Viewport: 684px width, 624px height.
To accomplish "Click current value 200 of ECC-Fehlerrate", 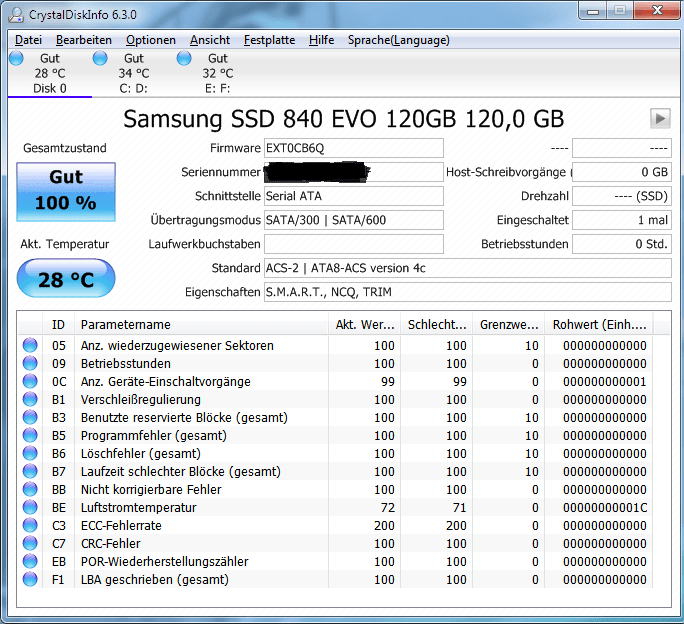I will point(384,526).
